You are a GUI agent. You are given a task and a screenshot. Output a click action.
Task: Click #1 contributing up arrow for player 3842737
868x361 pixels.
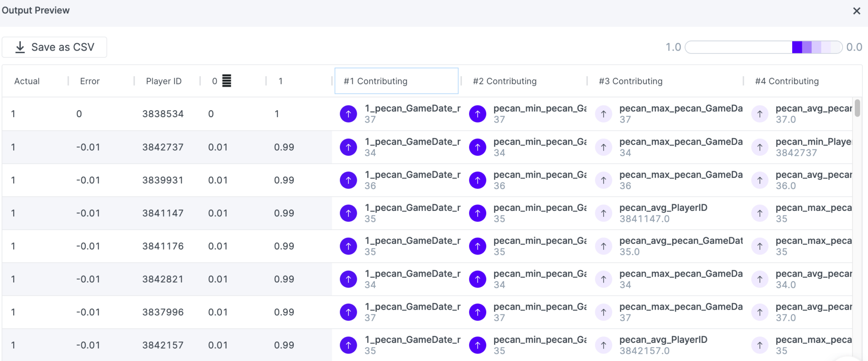point(348,147)
